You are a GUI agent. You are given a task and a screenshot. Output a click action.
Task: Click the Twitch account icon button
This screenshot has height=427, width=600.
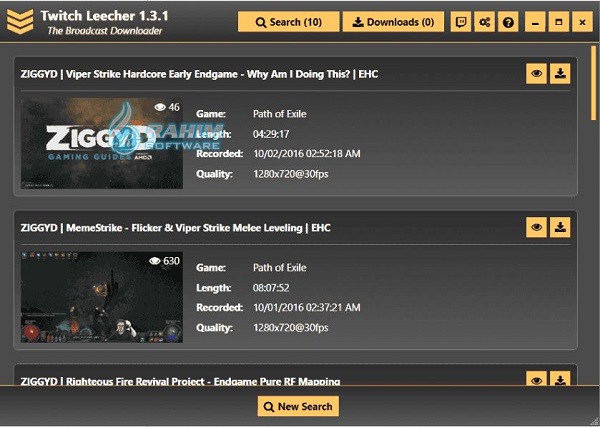pyautogui.click(x=461, y=22)
